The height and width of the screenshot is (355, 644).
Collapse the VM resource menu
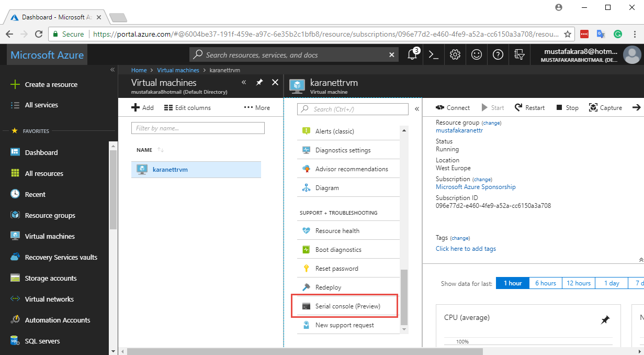(417, 109)
